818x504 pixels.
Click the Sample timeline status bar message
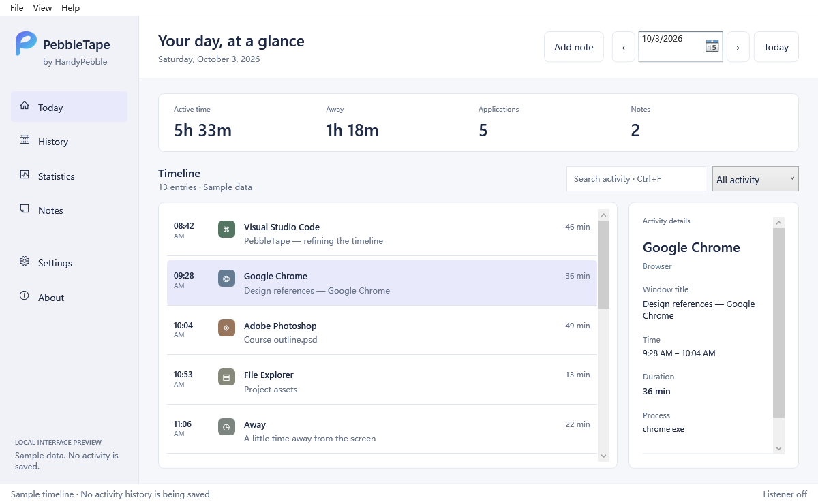pyautogui.click(x=110, y=494)
